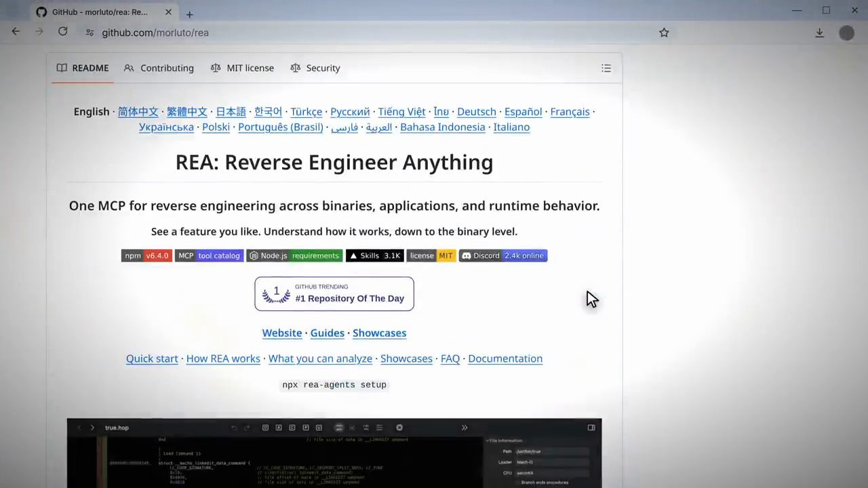Open a new browser tab
868x488 pixels.
[189, 14]
